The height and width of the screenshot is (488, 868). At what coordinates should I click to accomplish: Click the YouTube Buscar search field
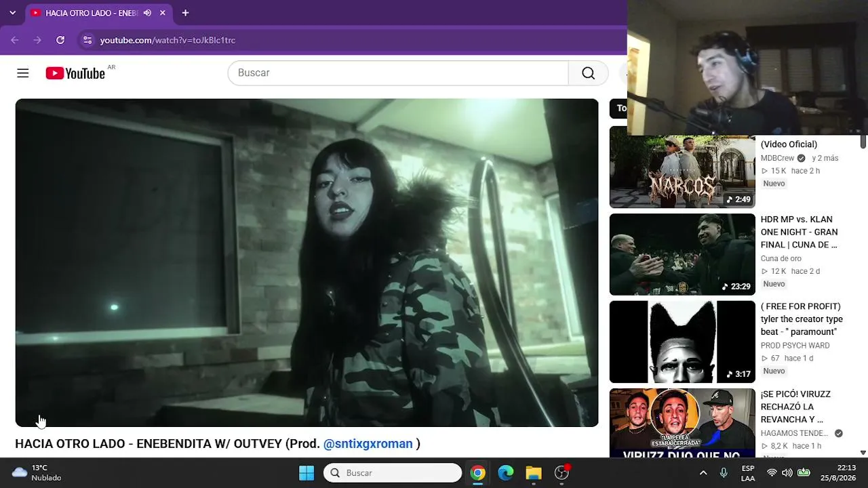click(x=398, y=73)
